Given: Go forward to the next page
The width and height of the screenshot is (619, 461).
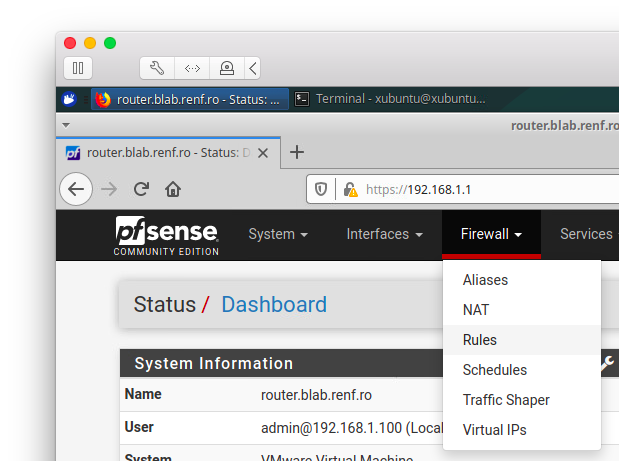Looking at the screenshot, I should coord(109,189).
